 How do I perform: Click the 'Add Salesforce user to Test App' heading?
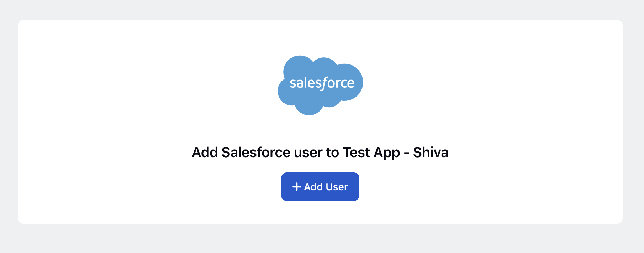point(320,153)
